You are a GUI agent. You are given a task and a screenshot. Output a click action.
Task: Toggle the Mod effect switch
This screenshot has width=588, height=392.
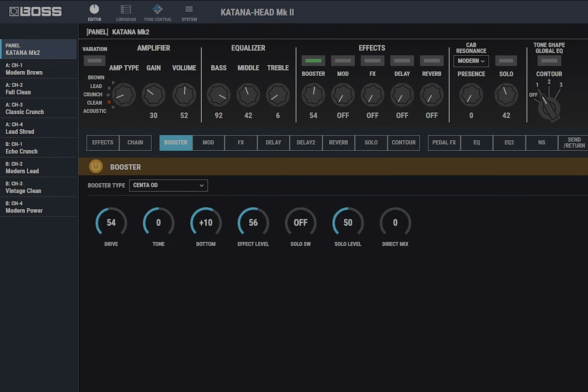pos(343,61)
